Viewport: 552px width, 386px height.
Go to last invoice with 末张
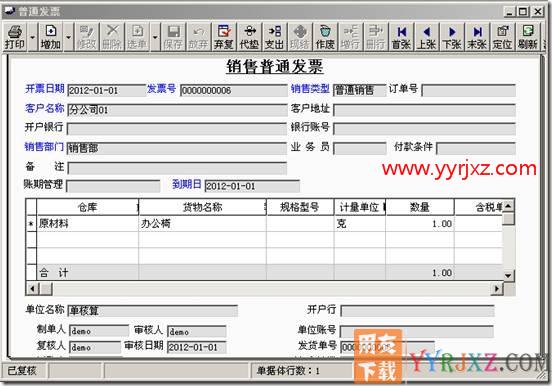(x=477, y=37)
